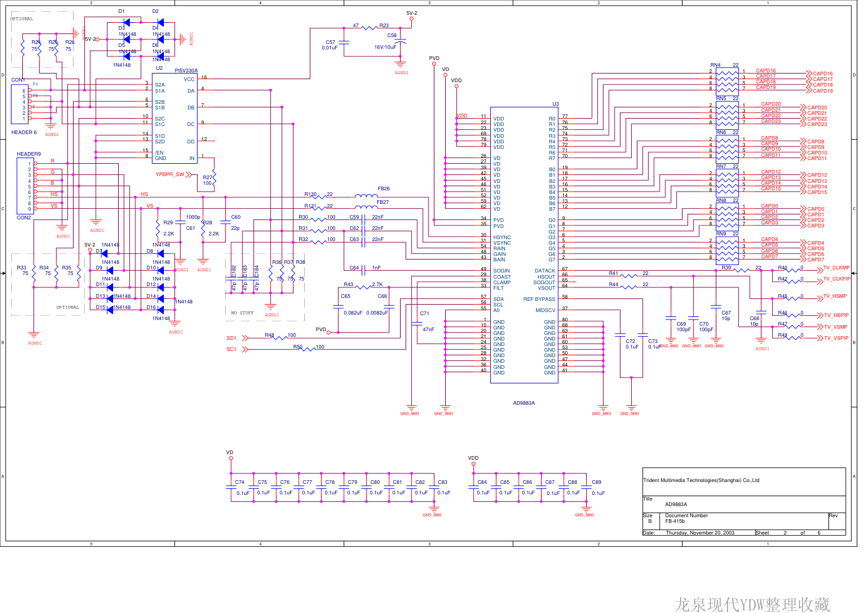Click the SOGIN pin name
Screen dimensions: 868x613
[x=501, y=271]
